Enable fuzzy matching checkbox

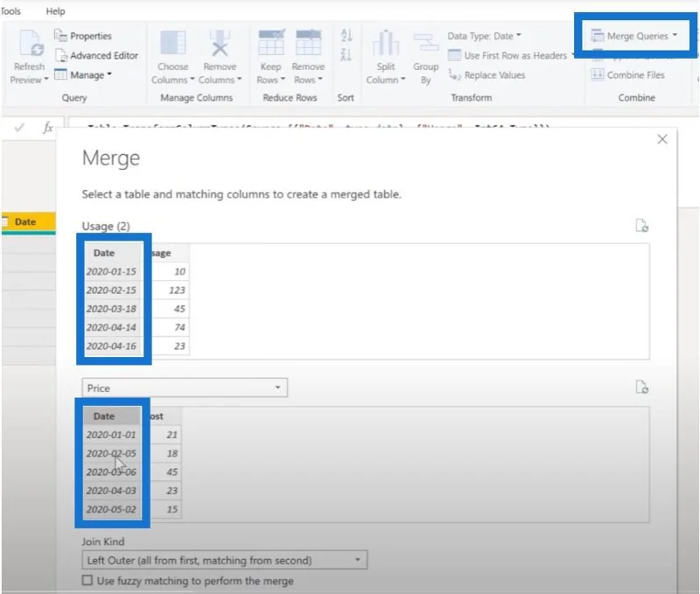[x=87, y=580]
